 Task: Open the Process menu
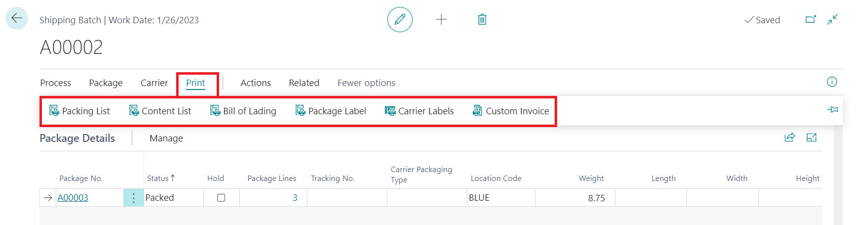pos(56,83)
